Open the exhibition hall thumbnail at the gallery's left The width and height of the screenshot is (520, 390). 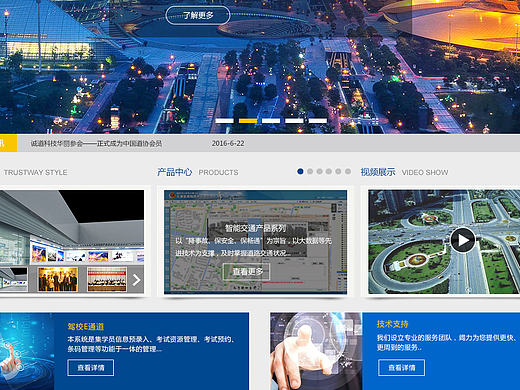point(14,279)
